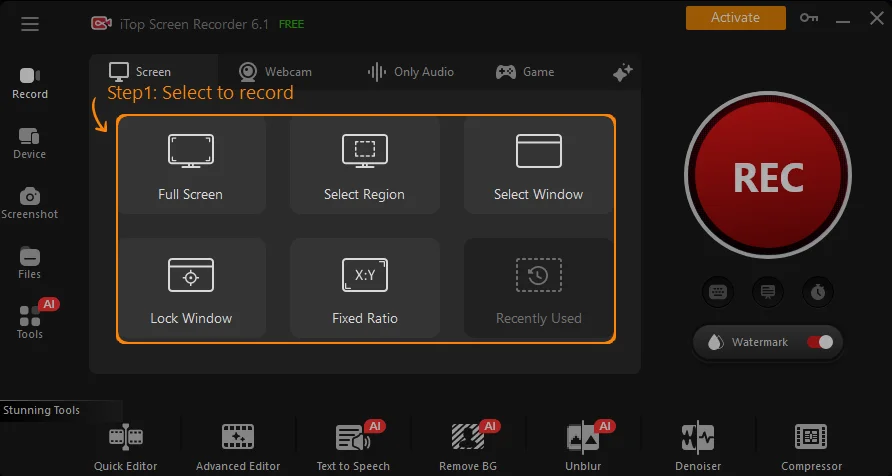Click the stopwatch scheduled recording icon
892x476 pixels.
(818, 292)
